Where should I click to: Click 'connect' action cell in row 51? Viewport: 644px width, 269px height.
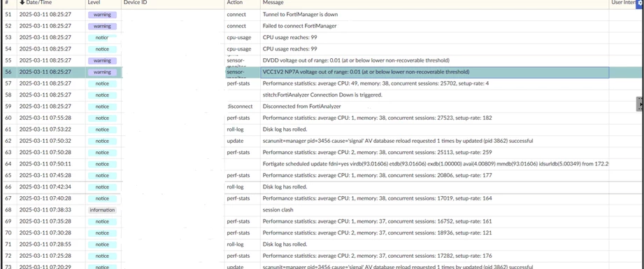(x=236, y=15)
